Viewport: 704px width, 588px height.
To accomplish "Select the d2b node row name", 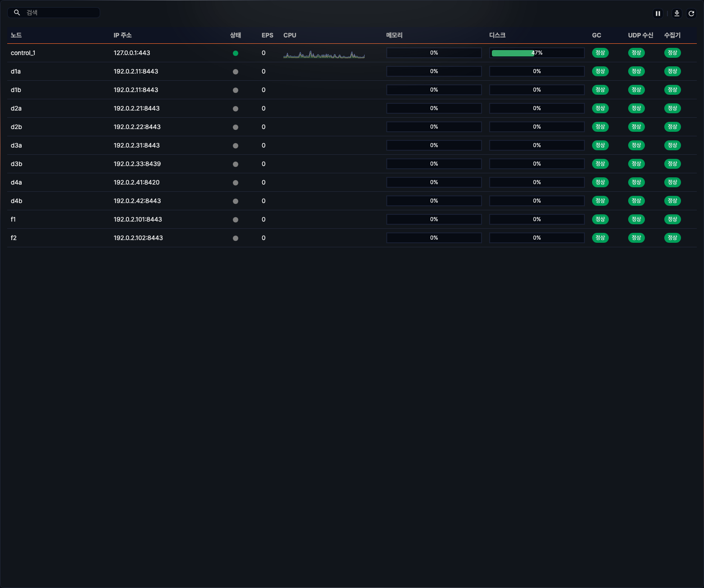I will pos(17,127).
